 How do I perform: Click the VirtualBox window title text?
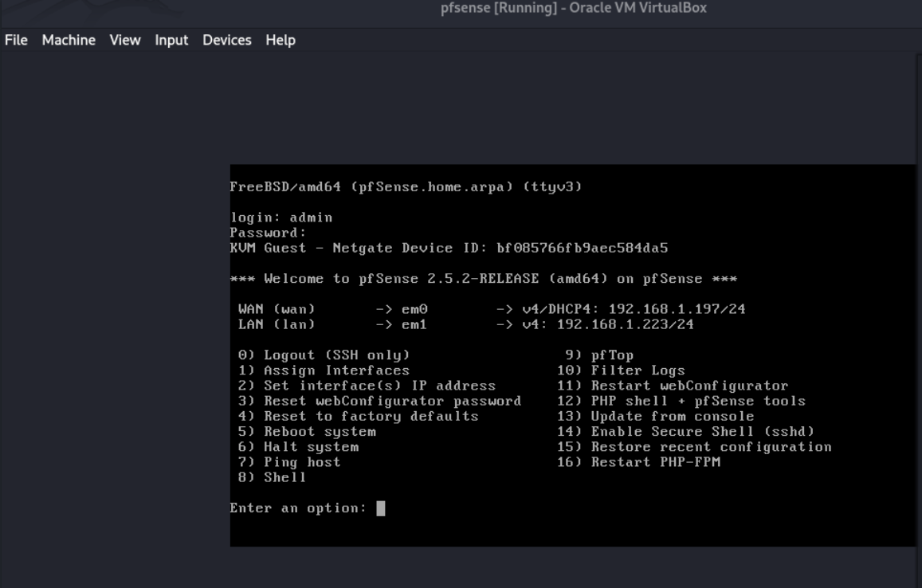coord(573,8)
